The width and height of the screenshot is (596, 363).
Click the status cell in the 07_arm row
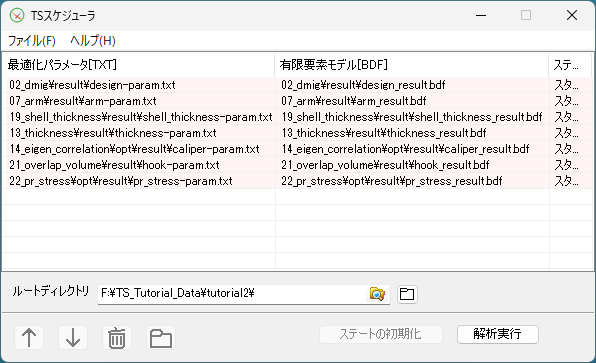570,101
